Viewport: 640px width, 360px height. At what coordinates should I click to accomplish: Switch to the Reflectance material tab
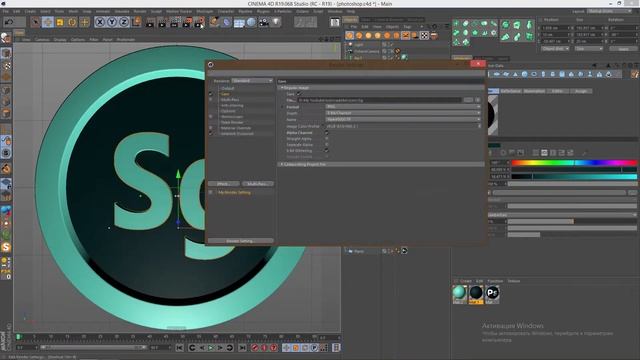pos(511,91)
